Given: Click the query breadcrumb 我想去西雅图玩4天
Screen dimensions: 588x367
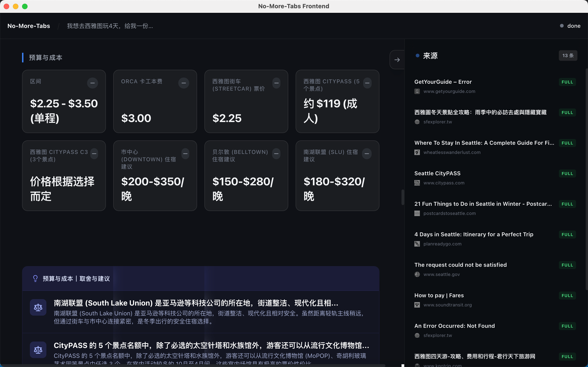Looking at the screenshot, I should tap(110, 26).
